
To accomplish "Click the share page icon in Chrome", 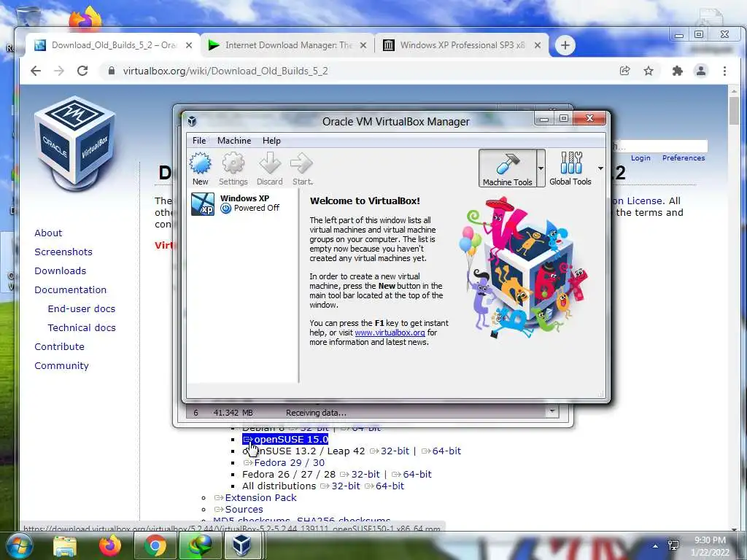I will [624, 71].
